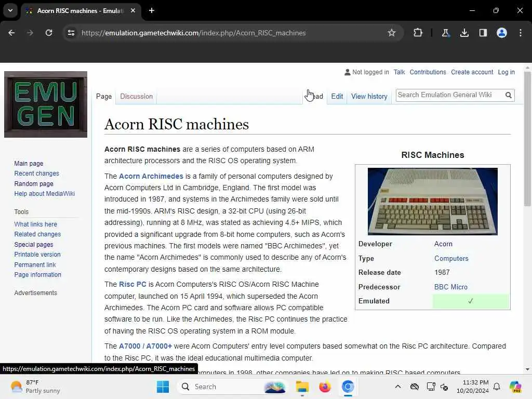Open the Copilot preview taskbar icon
Image resolution: width=532 pixels, height=399 pixels.
(515, 387)
